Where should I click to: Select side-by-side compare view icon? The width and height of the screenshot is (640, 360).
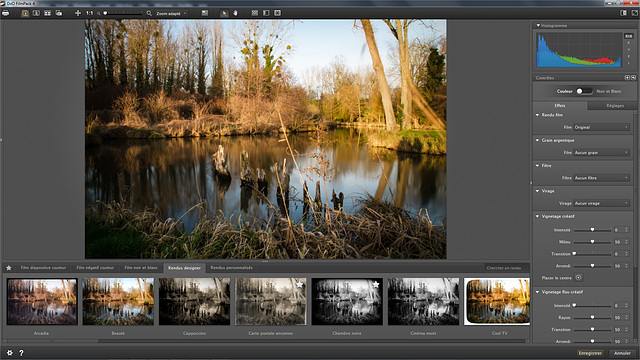point(36,13)
